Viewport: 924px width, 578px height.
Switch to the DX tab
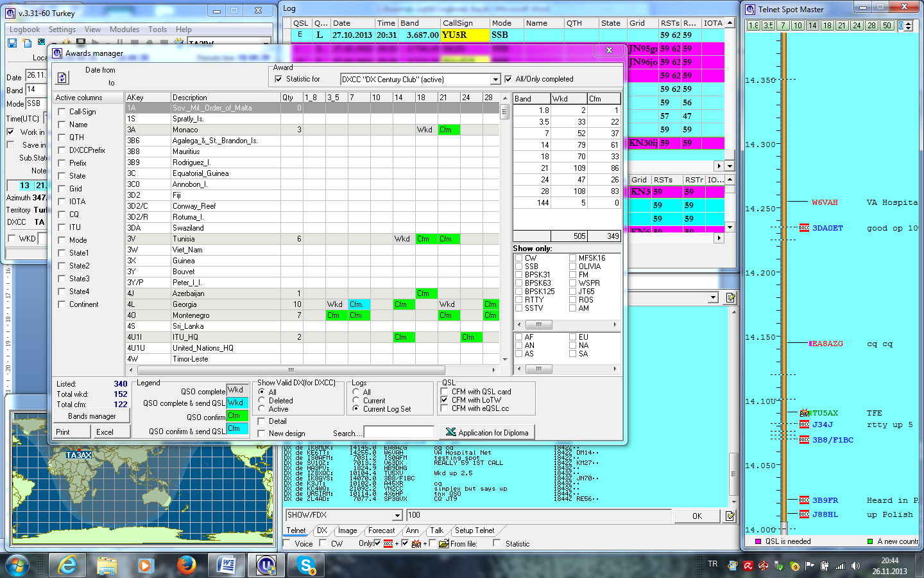[x=322, y=530]
